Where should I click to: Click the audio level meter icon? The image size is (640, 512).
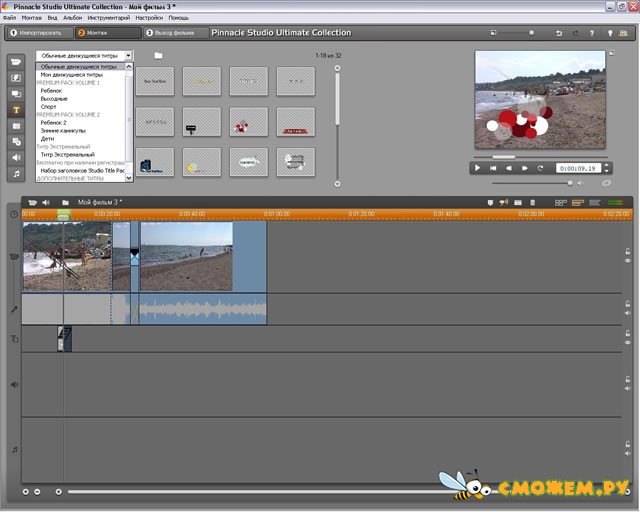[616, 203]
